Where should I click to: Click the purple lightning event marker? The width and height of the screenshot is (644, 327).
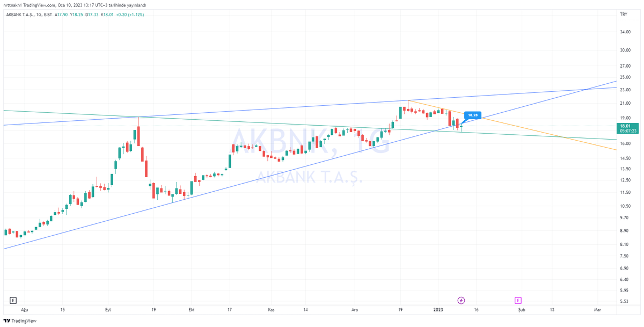460,300
